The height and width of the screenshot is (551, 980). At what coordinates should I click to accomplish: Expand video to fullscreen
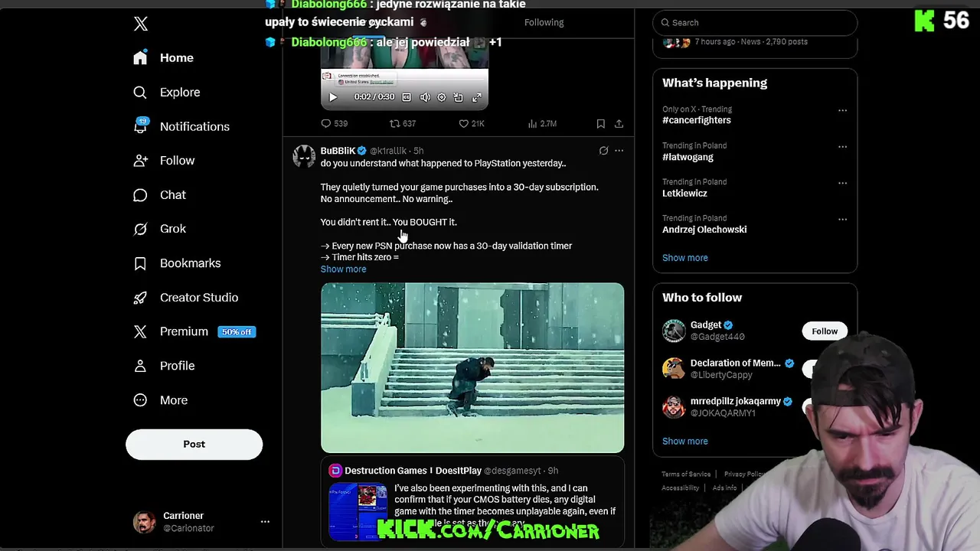pos(476,97)
